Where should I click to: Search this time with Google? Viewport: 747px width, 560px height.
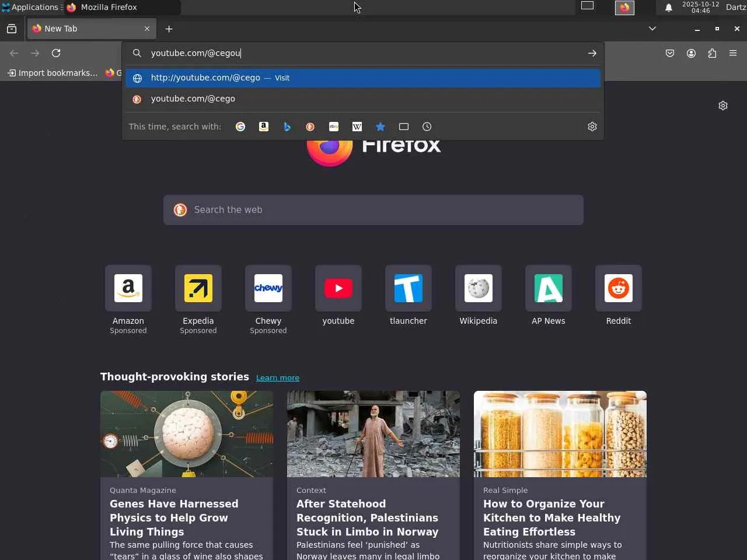tap(240, 127)
